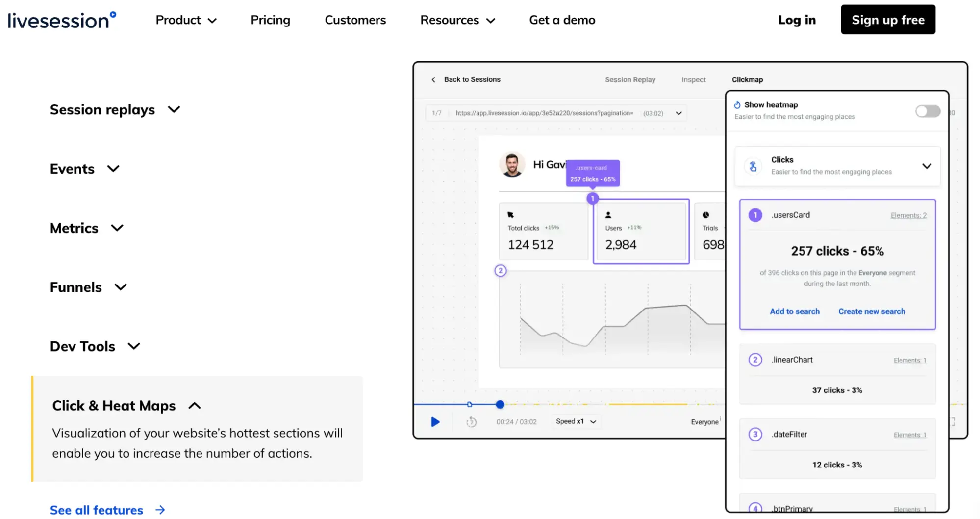Collapse the Click & Heat Maps section
The image size is (980, 519).
pos(195,406)
